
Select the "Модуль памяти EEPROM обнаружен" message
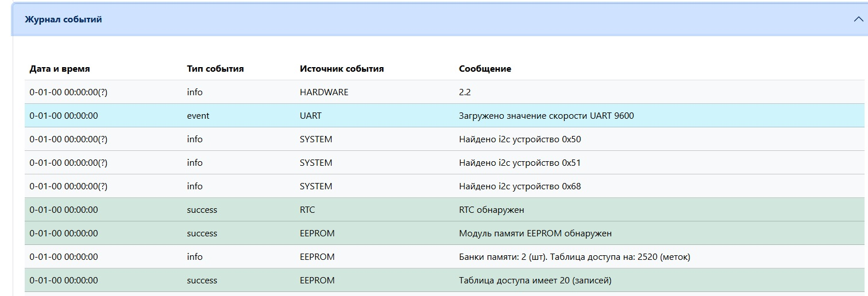pyautogui.click(x=535, y=233)
